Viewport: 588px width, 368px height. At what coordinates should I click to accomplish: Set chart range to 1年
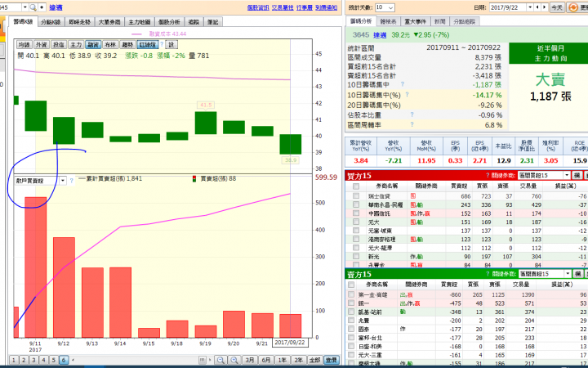[283, 360]
